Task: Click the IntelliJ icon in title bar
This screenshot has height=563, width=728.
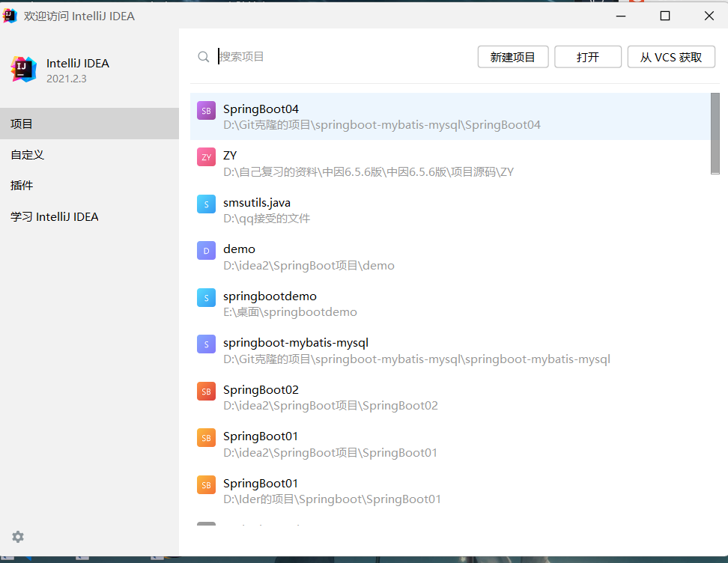Action: point(9,16)
